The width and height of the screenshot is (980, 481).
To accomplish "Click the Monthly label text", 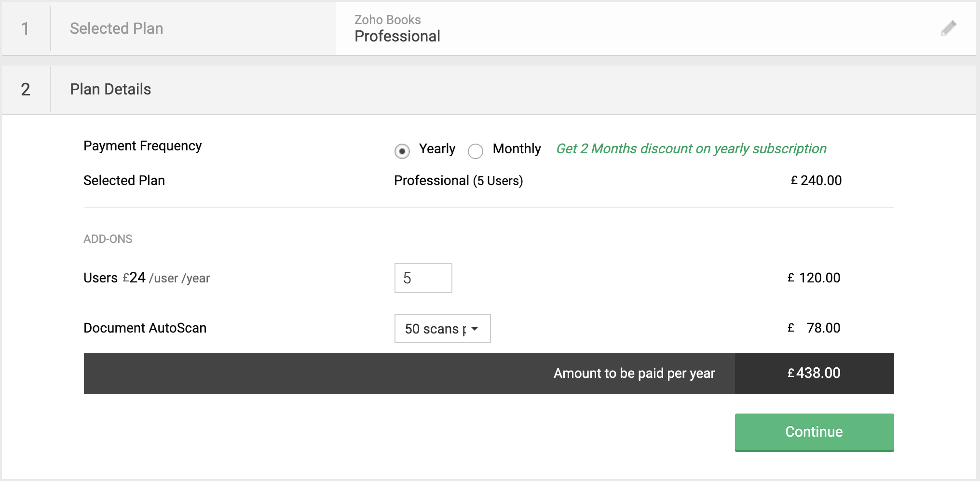I will 517,149.
